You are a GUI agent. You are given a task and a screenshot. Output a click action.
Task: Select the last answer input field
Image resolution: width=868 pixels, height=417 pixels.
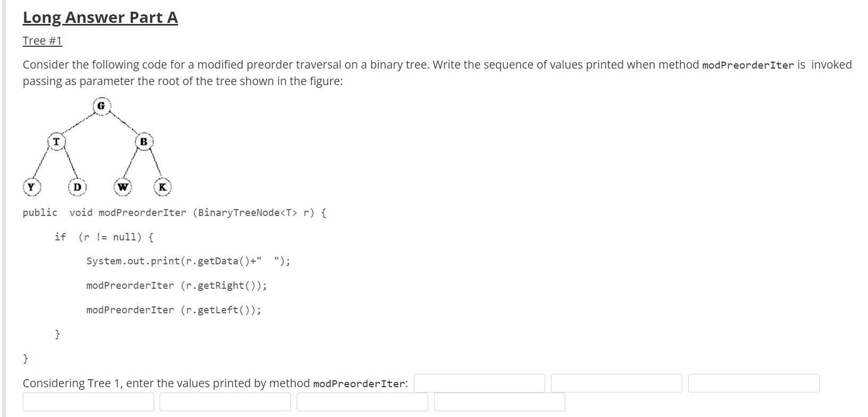499,402
